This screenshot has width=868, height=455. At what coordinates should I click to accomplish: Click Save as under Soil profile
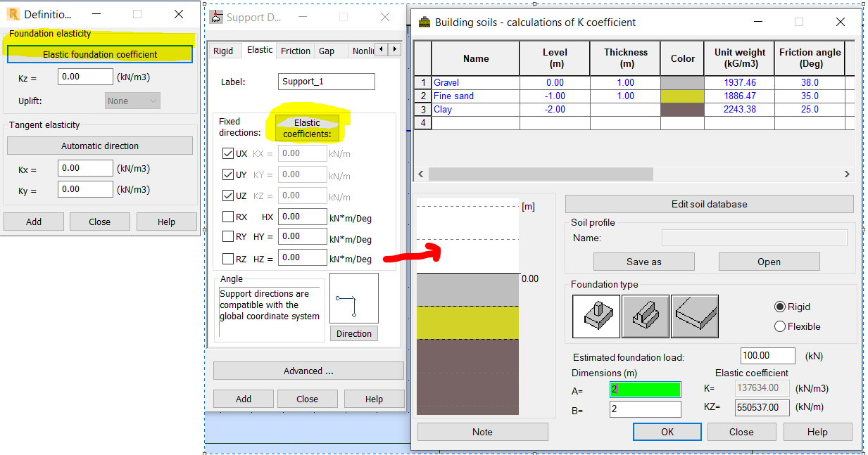(x=643, y=261)
